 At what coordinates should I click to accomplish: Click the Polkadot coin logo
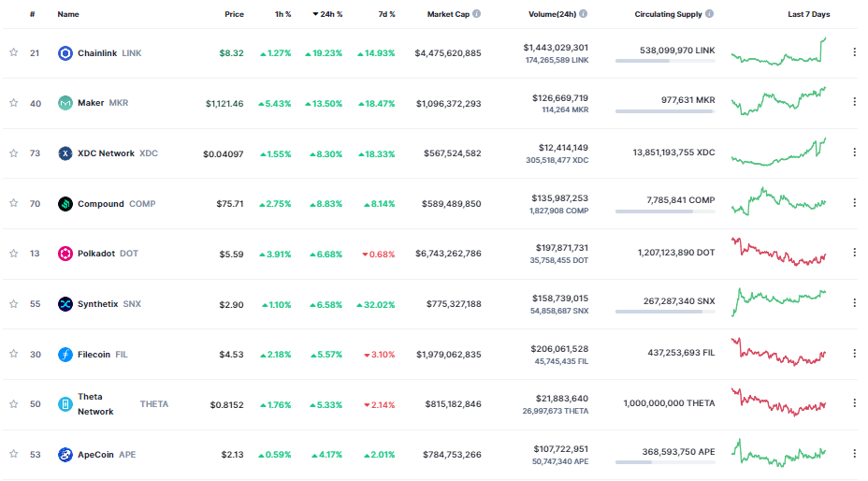point(65,254)
